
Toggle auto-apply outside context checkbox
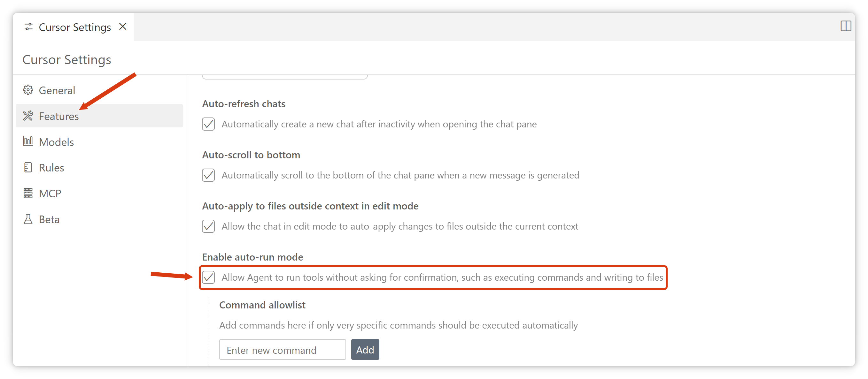(x=208, y=226)
